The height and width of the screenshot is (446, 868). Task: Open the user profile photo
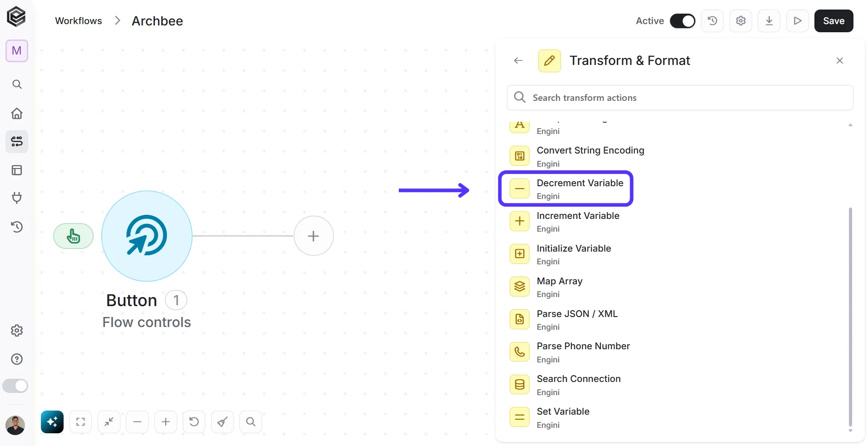[x=15, y=426]
